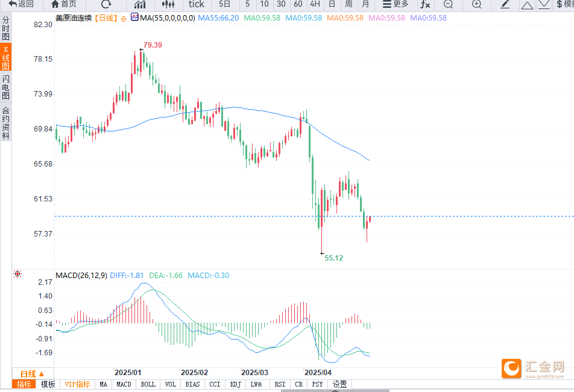Click the up triangle icon in the toolbar

click(x=527, y=5)
